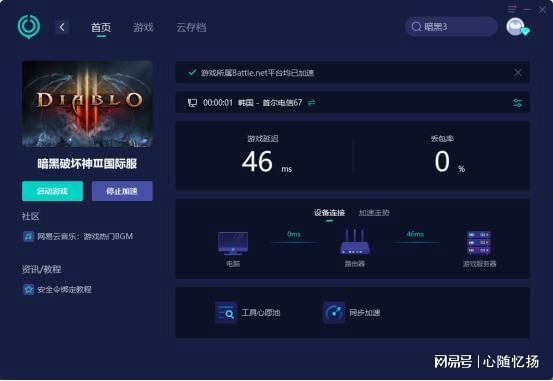Click 暗黑破坏神III国际服 game title
553x381 pixels.
point(87,164)
